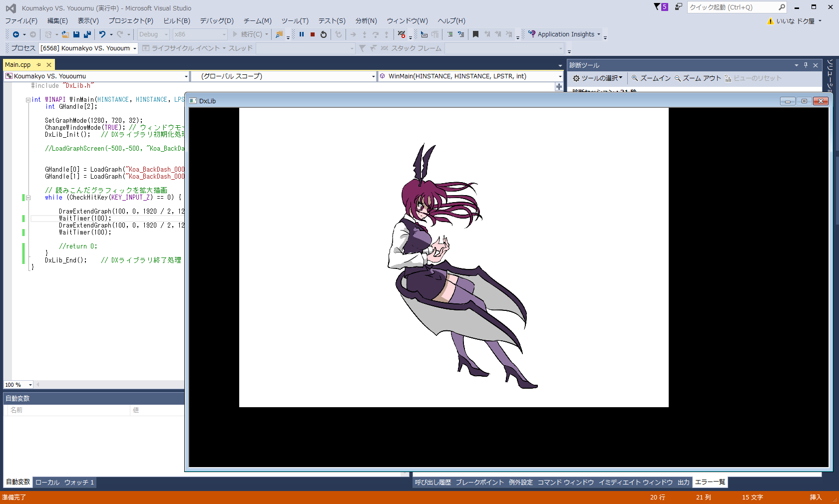Undo the last edit in the toolbar
The image size is (839, 504).
point(102,34)
